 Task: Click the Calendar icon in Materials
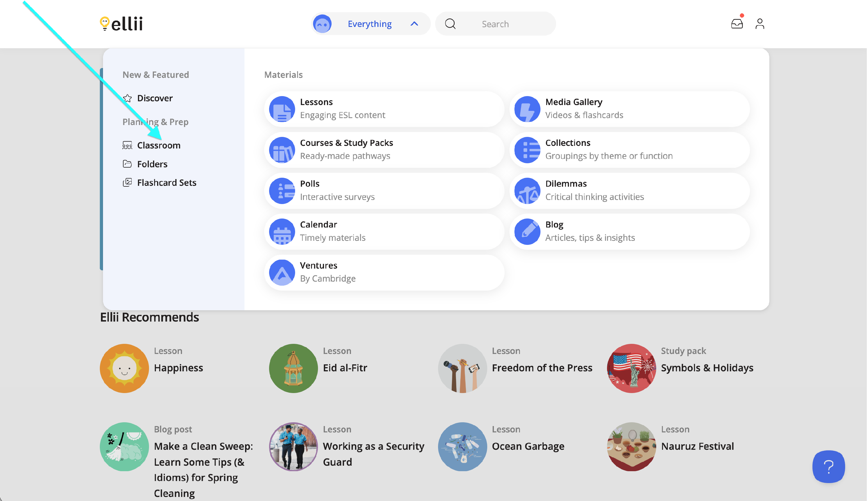click(x=282, y=232)
